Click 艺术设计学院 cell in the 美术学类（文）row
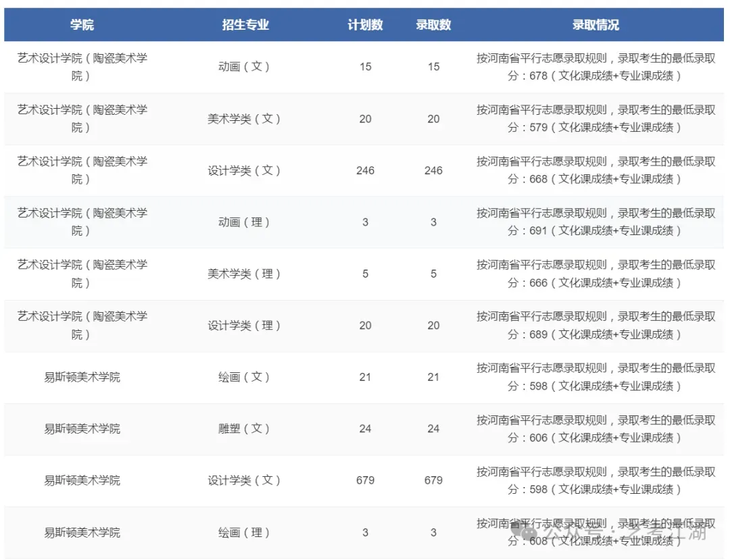730x560 pixels. coord(82,119)
